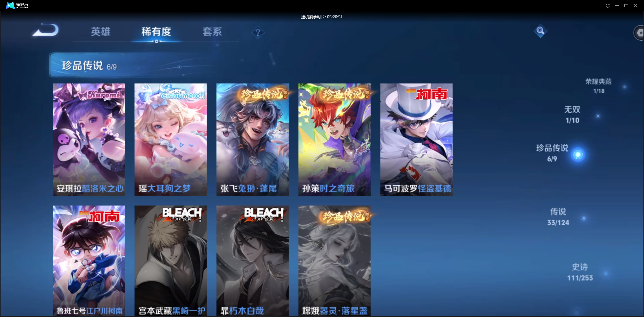The width and height of the screenshot is (644, 317).
Task: Switch to the 英雄 tab
Action: (x=101, y=32)
